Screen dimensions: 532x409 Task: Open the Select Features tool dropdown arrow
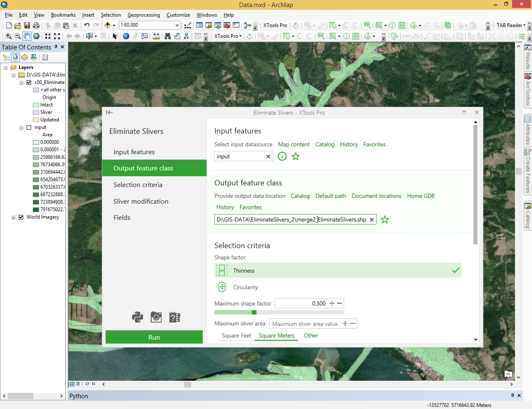pos(96,36)
